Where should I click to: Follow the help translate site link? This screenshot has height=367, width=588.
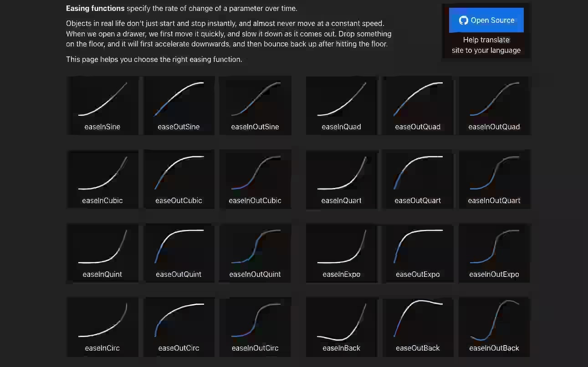click(x=486, y=45)
